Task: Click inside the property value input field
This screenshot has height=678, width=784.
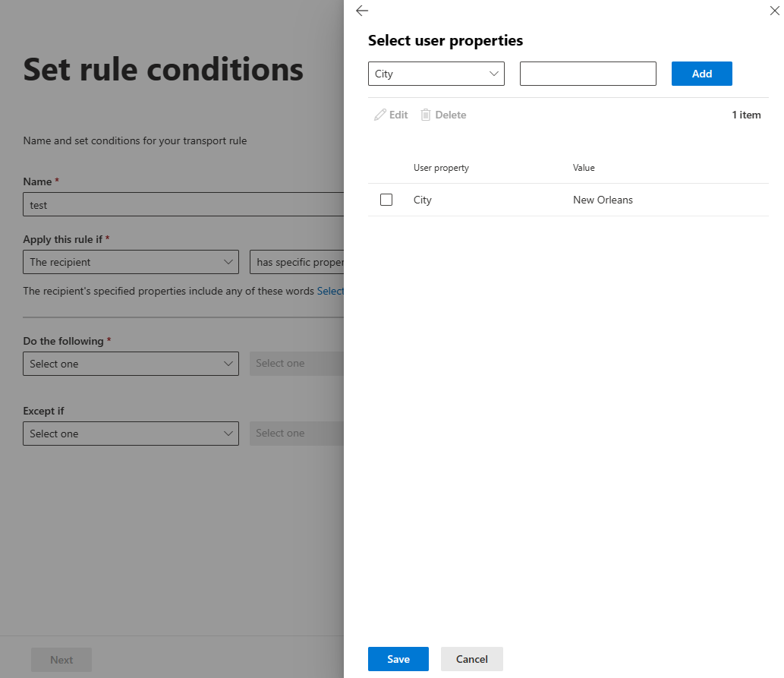Action: coord(587,74)
